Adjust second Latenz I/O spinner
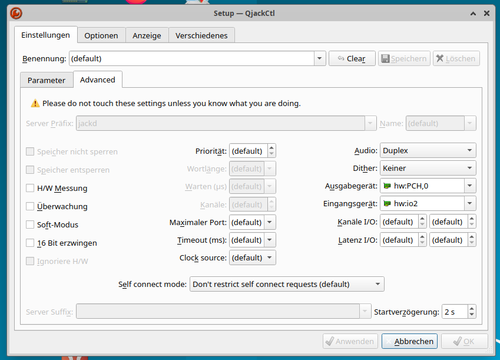This screenshot has height=360, width=500. (471, 240)
